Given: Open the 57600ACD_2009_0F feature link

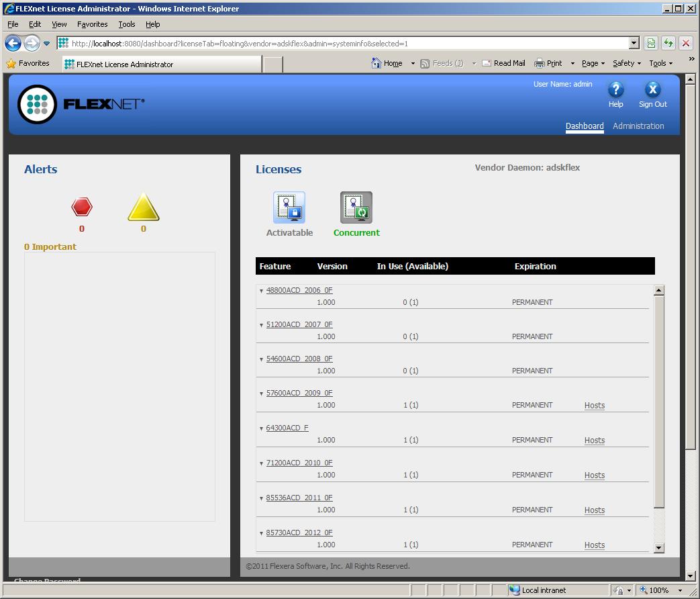Looking at the screenshot, I should 299,393.
